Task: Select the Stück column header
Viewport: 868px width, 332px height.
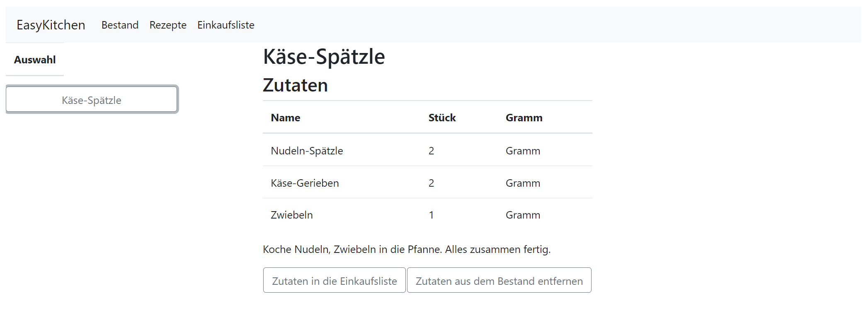Action: tap(442, 118)
